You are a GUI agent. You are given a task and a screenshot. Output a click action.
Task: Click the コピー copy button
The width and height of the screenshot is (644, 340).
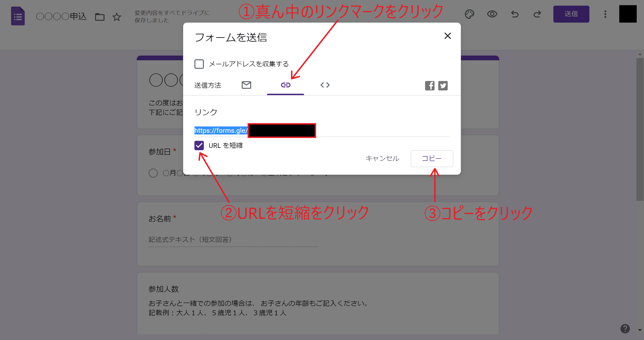431,158
